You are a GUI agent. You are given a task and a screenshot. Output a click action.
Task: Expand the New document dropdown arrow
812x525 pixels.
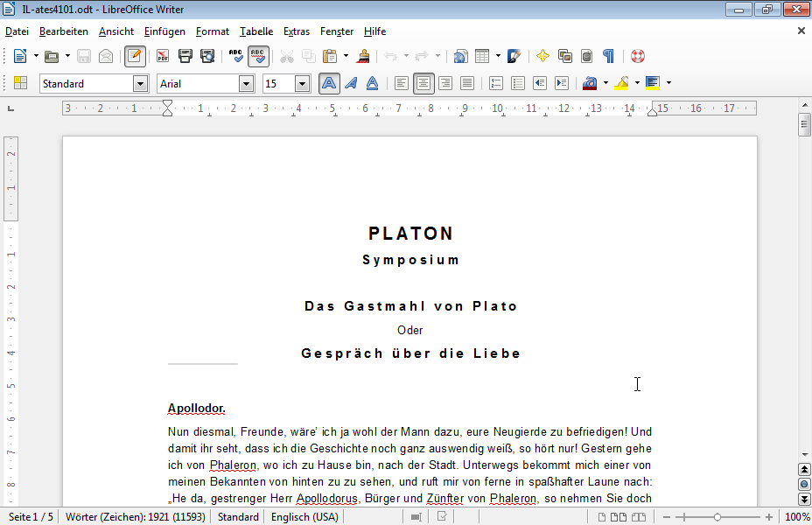coord(36,56)
